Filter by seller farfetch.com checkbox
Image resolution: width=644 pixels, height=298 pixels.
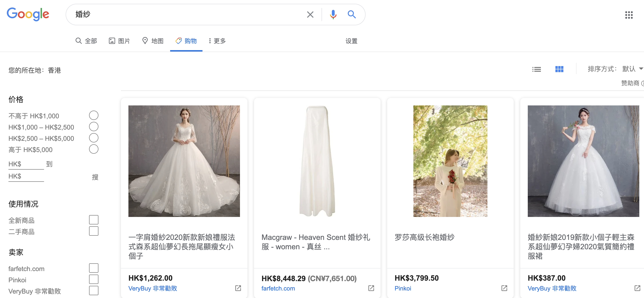pos(94,268)
